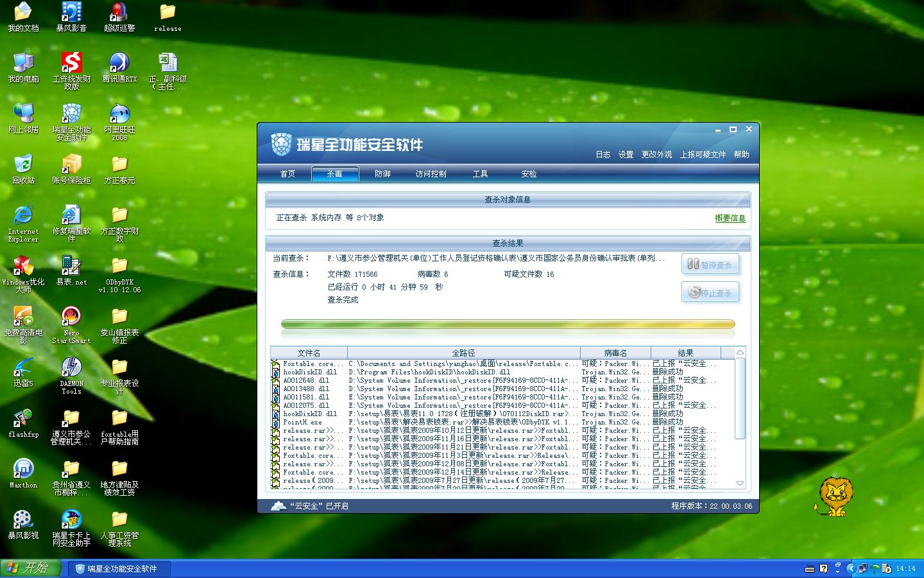Launch Internet Explorer from desktop
Viewport: 924px width, 578px height.
(x=23, y=223)
